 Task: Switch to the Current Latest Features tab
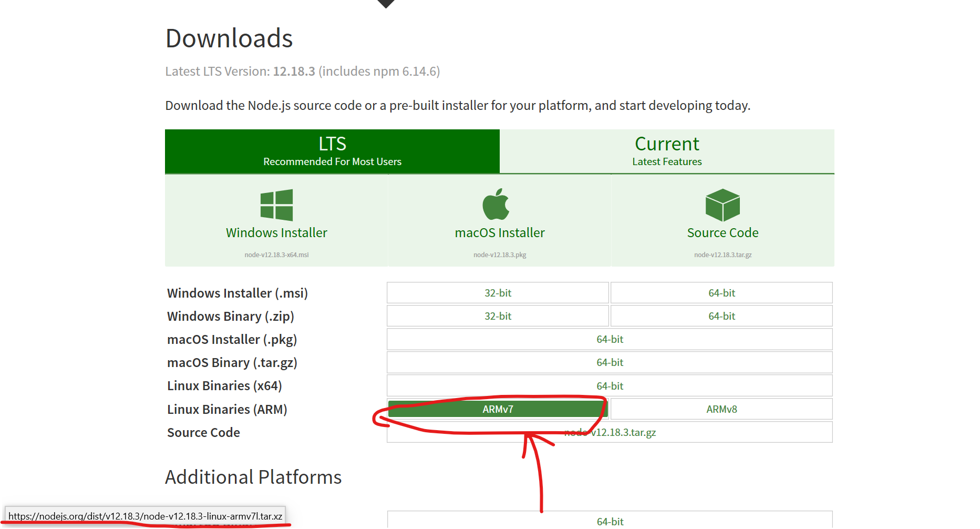click(x=667, y=151)
